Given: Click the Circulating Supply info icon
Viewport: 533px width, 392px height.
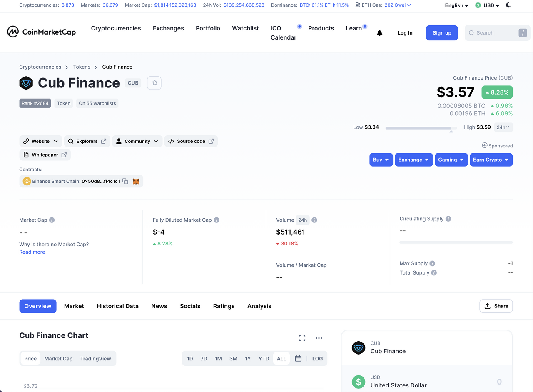Looking at the screenshot, I should point(448,219).
